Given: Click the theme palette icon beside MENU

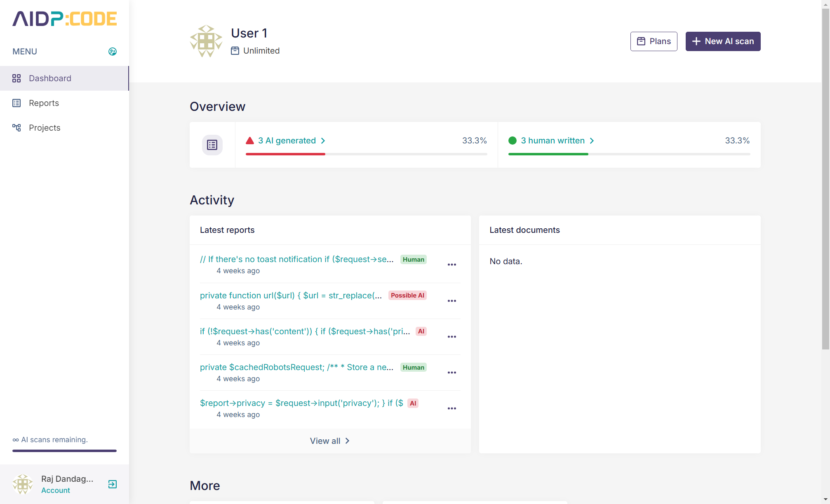Looking at the screenshot, I should [x=112, y=52].
